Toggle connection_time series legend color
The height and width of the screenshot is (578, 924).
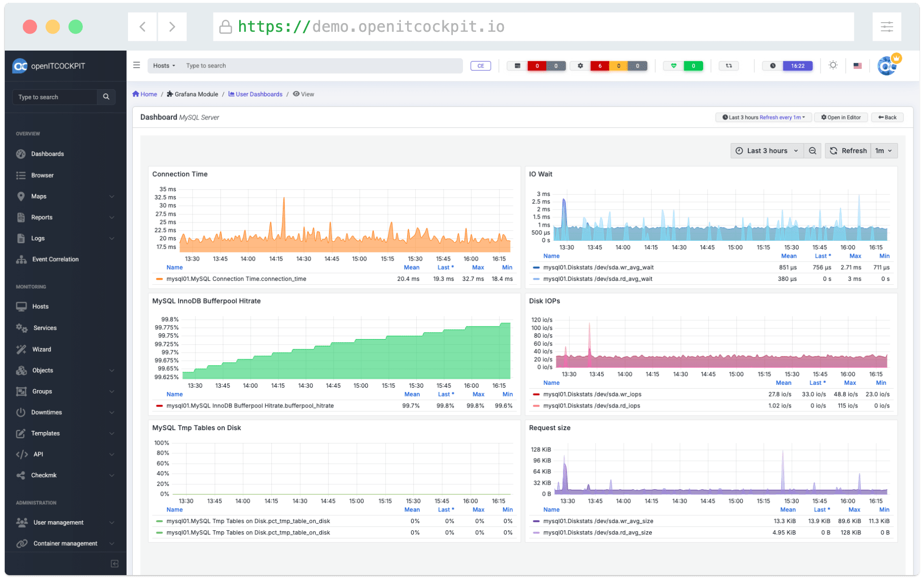click(x=159, y=279)
